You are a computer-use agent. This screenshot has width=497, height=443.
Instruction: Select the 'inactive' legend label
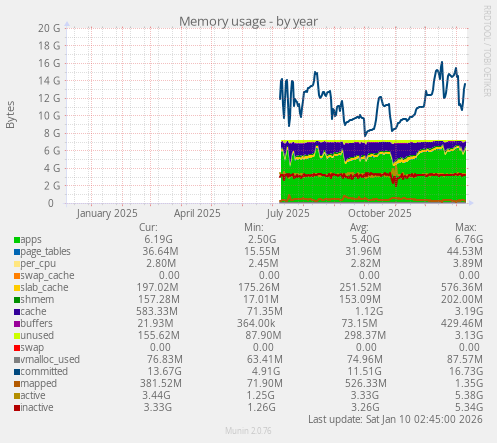(37, 407)
